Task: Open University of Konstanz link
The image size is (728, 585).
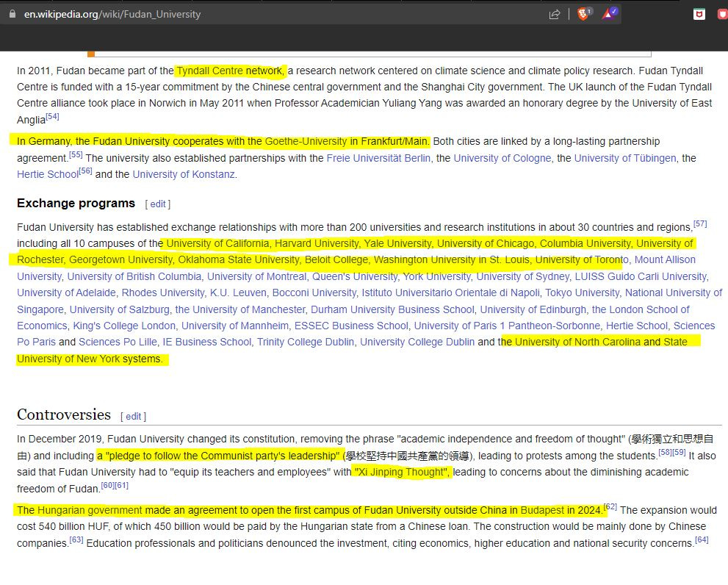Action: pos(184,174)
